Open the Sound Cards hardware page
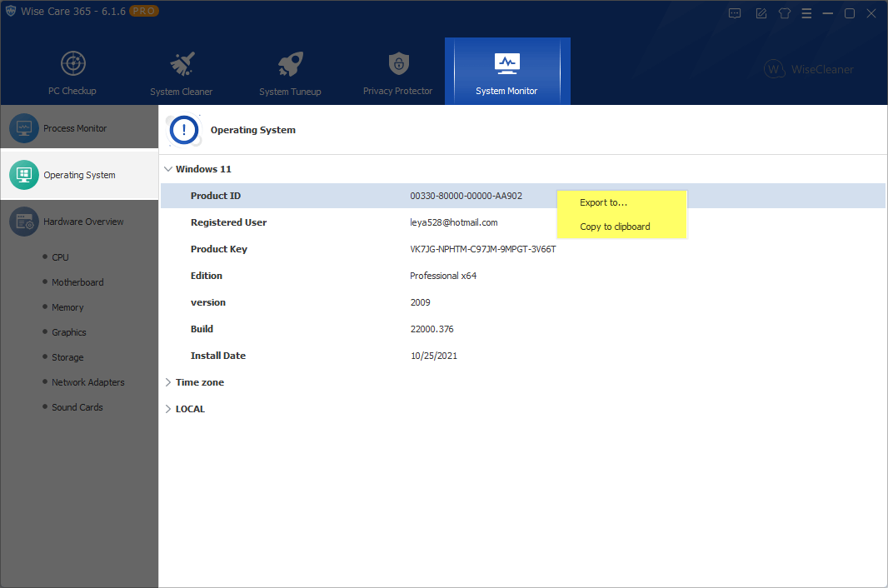Viewport: 888px width, 588px height. point(77,407)
